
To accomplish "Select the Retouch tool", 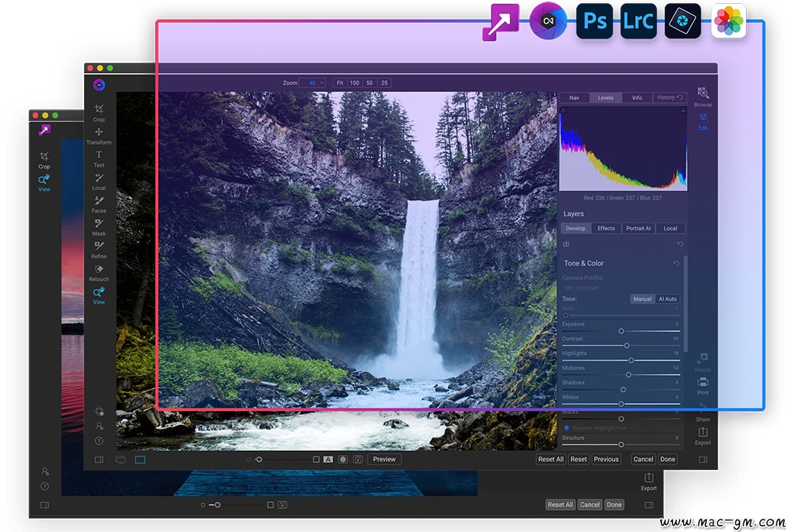I will coord(99,273).
